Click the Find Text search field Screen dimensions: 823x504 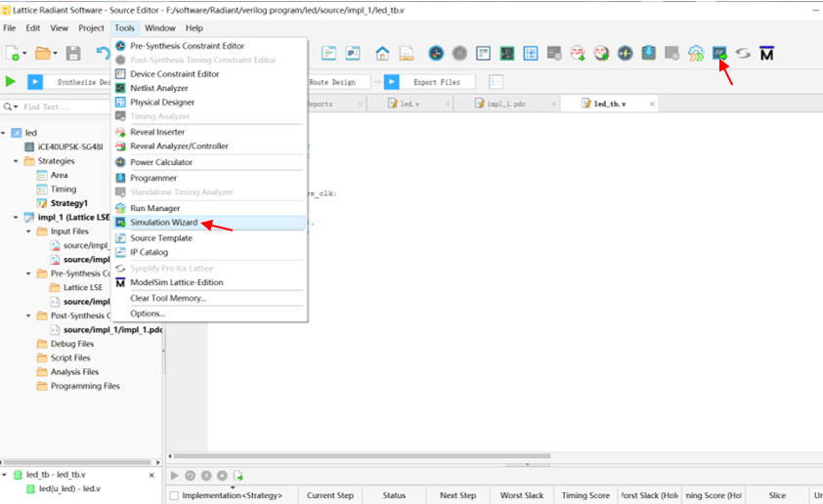[65, 106]
